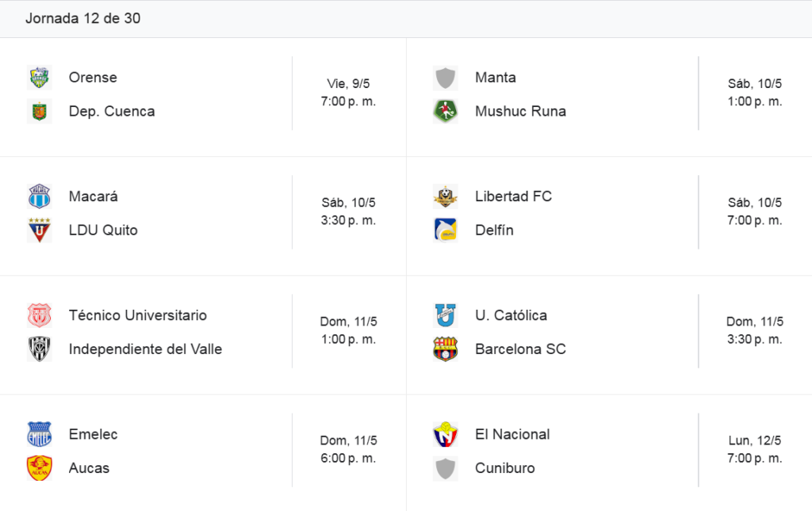Open Emelec vs Aucas Dom 6:00 p. m. time
Screen dimensions: 812x511
tap(348, 449)
